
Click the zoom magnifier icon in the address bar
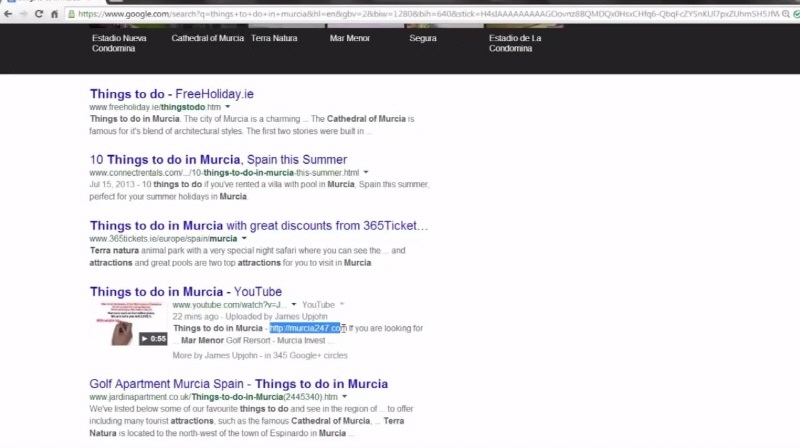click(x=786, y=14)
